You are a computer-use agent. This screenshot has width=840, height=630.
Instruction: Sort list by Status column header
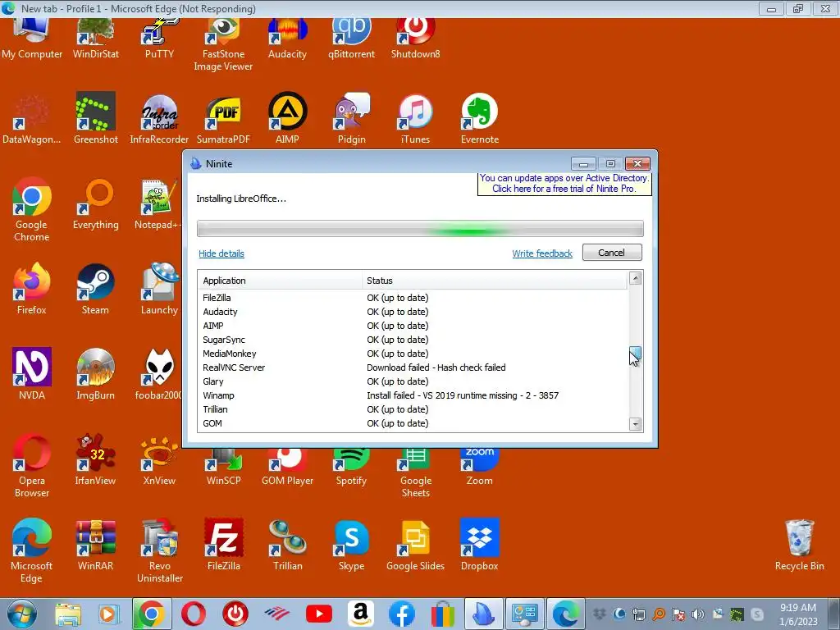[495, 281]
